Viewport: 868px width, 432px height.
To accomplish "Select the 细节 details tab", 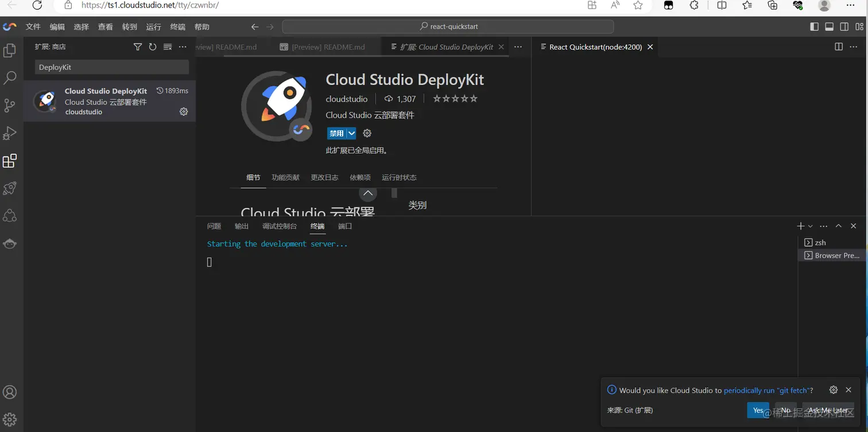I will click(x=253, y=177).
